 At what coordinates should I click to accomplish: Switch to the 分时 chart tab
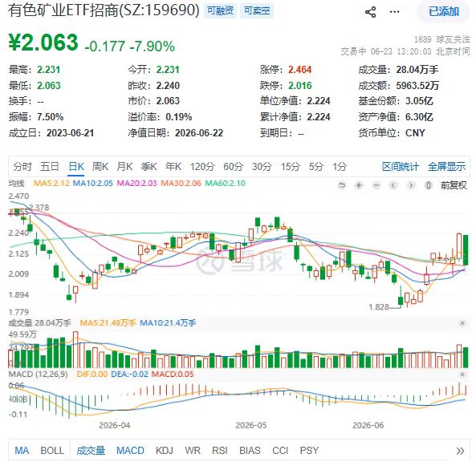click(x=22, y=167)
